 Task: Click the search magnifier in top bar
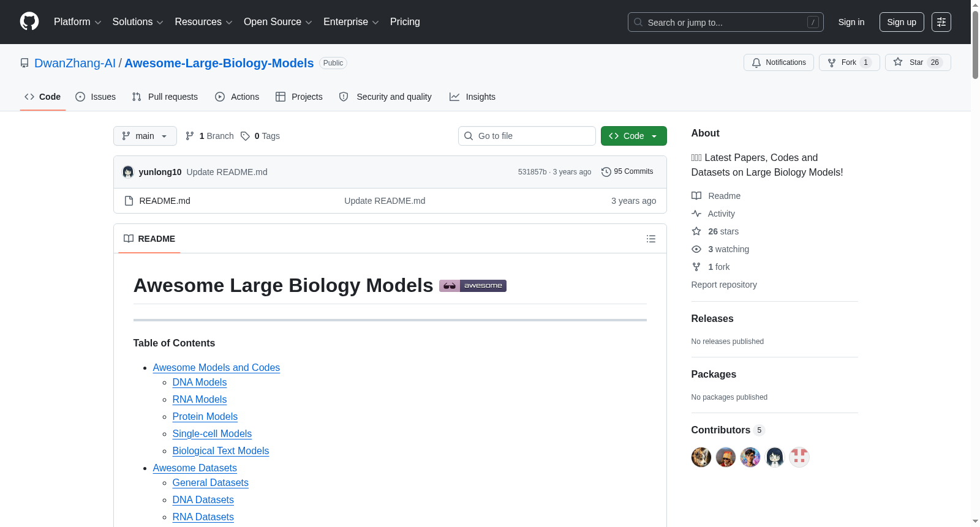coord(638,22)
